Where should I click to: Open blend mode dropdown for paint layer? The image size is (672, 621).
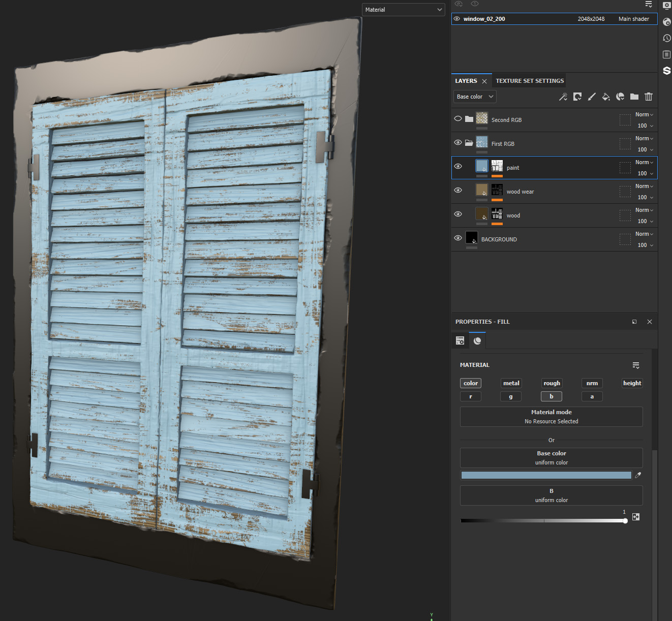(x=644, y=162)
